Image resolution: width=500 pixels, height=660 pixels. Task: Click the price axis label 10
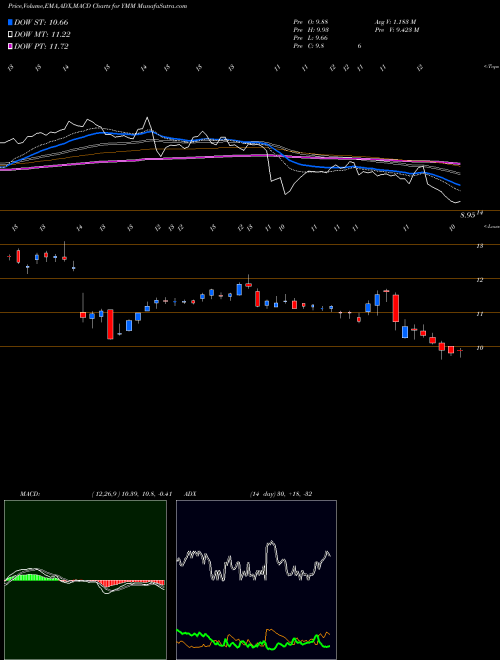point(479,348)
